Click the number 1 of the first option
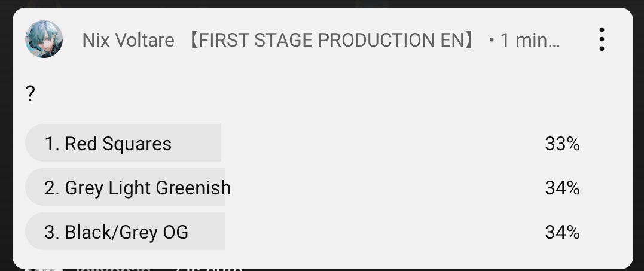Image resolution: width=644 pixels, height=271 pixels. 50,144
